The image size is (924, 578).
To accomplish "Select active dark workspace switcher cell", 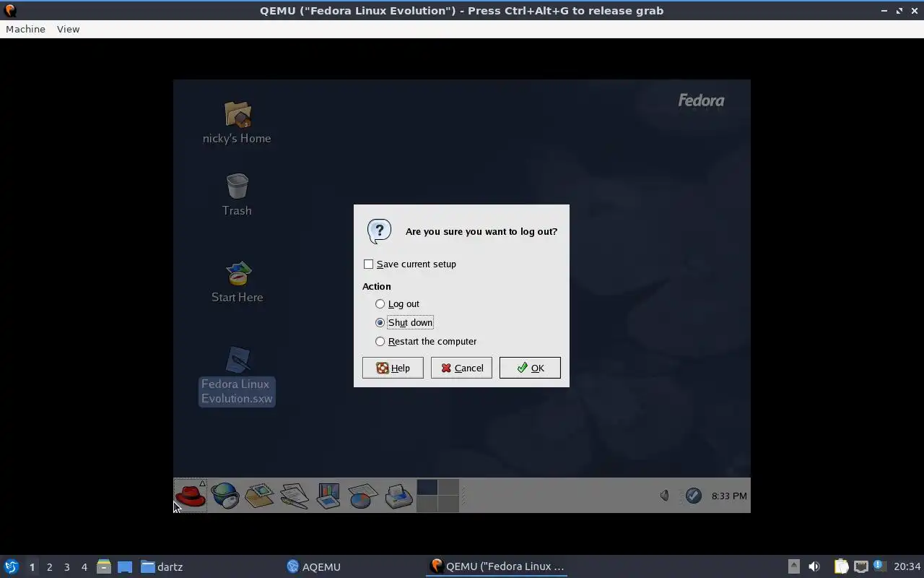I will click(x=427, y=487).
